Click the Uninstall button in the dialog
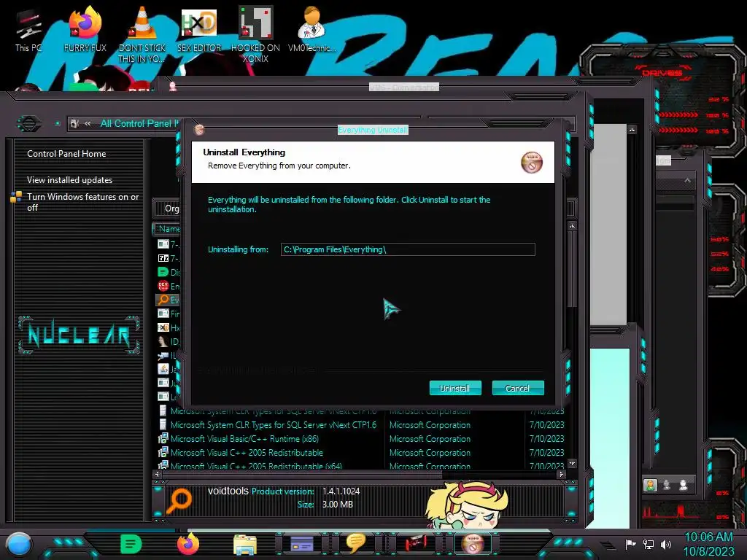Viewport: 747px width, 560px height. coord(455,388)
